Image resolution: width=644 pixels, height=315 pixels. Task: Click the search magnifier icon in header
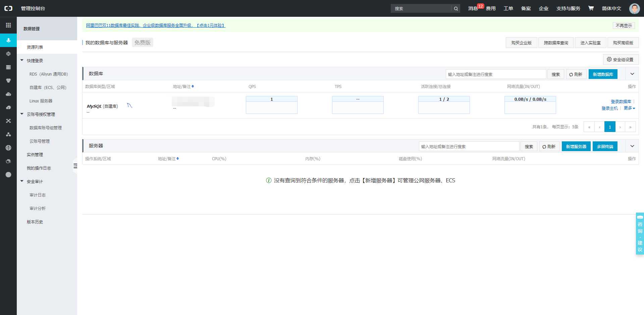coord(456,9)
